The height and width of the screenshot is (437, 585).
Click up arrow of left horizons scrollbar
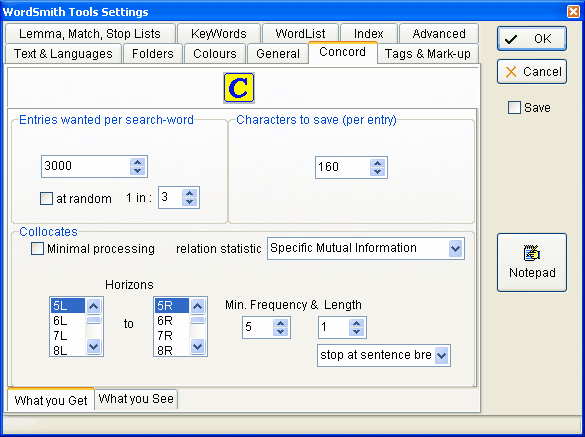coord(93,306)
